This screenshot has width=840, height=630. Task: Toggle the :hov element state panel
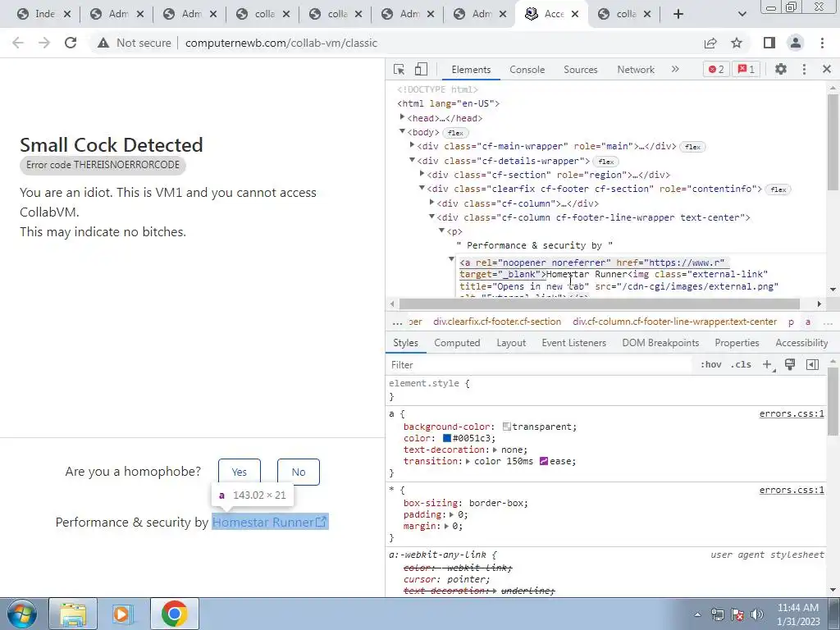pos(711,364)
